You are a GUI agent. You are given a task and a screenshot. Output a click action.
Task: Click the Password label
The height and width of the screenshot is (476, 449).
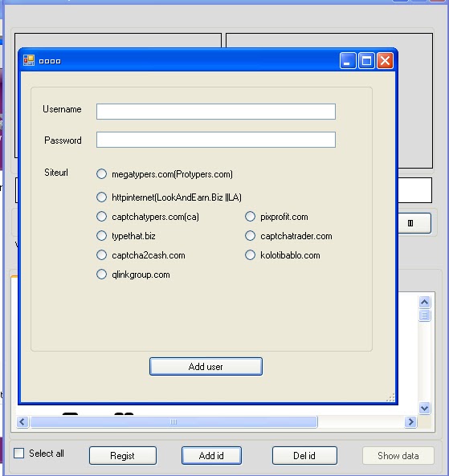point(63,140)
